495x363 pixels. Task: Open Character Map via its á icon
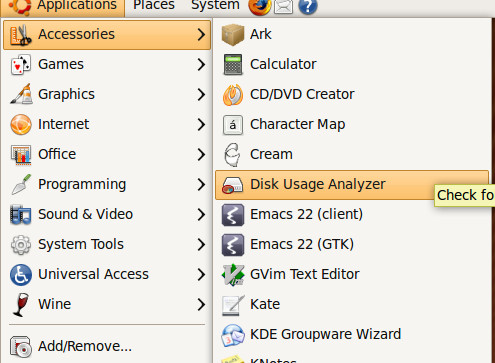coord(233,125)
